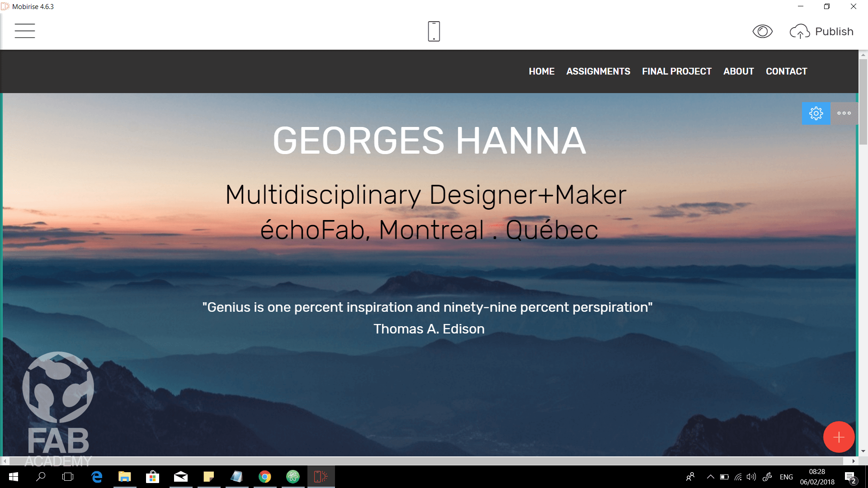Open Sticky Notes from taskbar
Screen dimensions: 868x488
(x=209, y=477)
